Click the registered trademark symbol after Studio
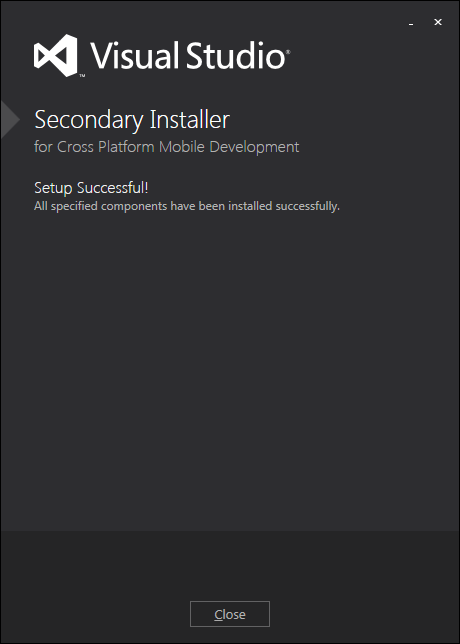Screen dimensions: 460x644 pyautogui.click(x=288, y=52)
